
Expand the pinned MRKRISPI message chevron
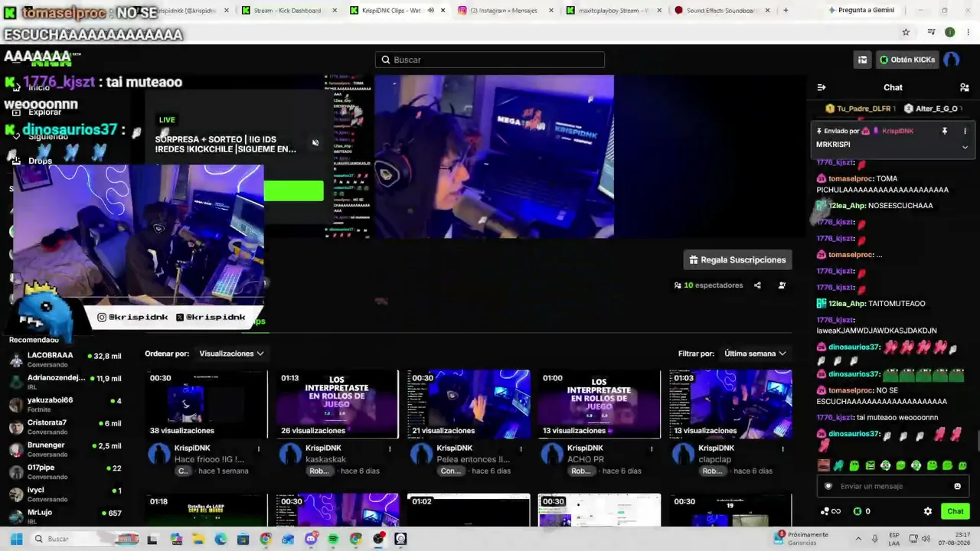pyautogui.click(x=965, y=147)
